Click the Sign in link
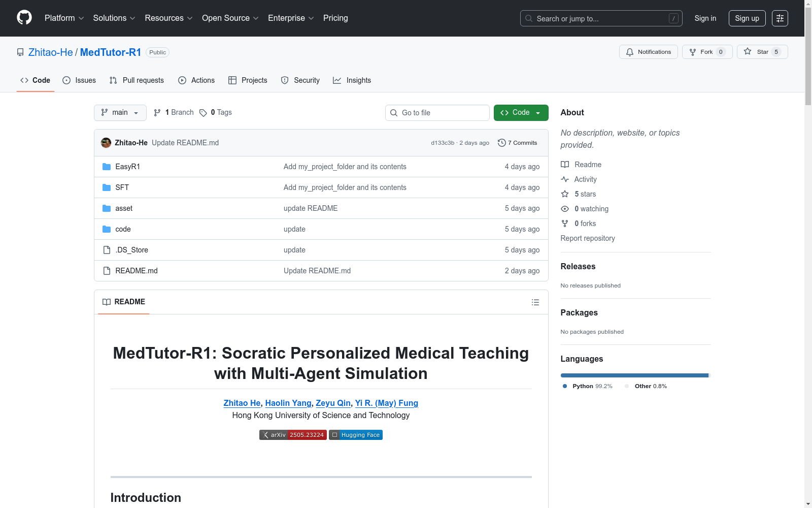 (705, 18)
